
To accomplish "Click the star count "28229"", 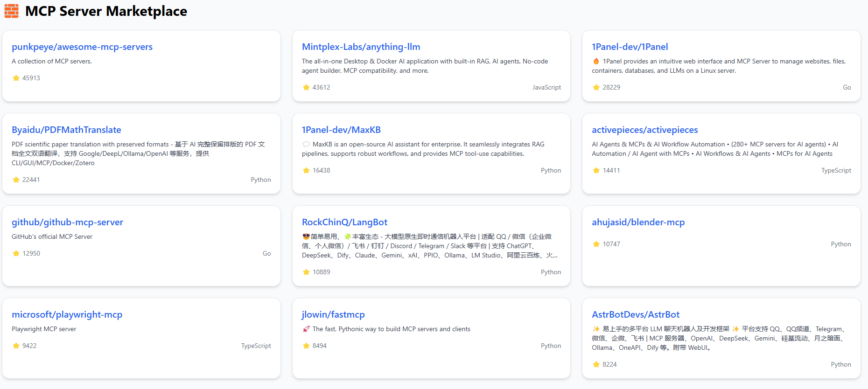I will tap(611, 87).
